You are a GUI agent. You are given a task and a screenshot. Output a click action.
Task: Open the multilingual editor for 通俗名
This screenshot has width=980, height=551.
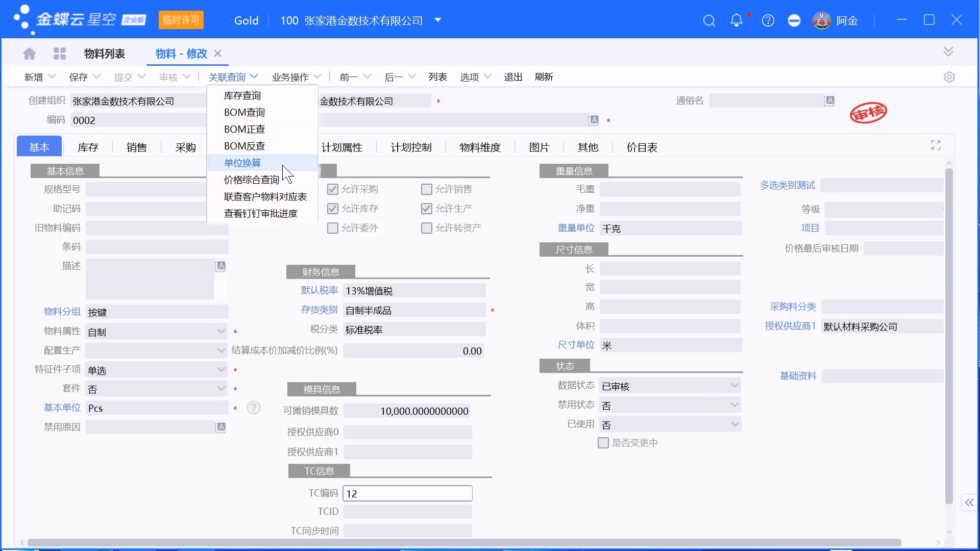coord(829,101)
